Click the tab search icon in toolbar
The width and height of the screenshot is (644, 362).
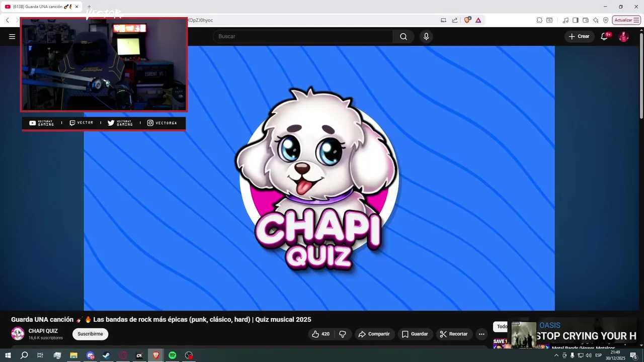[x=549, y=20]
